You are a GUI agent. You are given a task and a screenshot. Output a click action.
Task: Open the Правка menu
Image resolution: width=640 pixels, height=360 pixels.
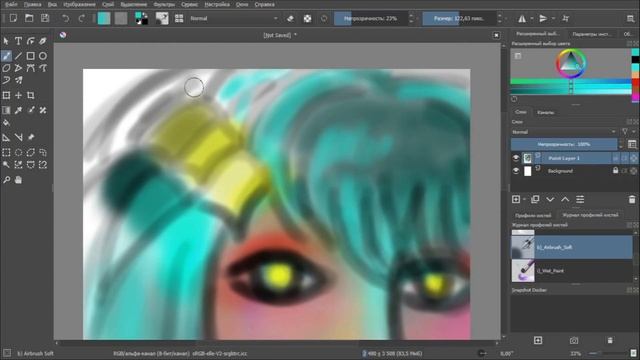(x=33, y=4)
